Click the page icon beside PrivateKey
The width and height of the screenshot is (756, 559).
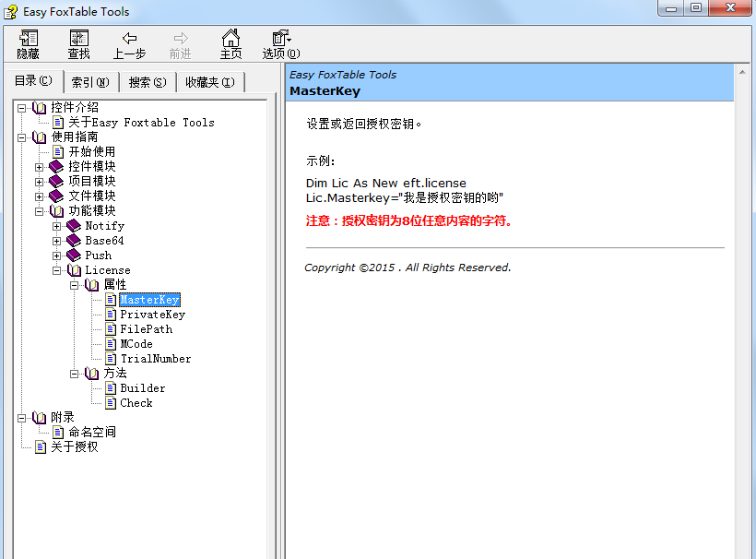(x=111, y=315)
